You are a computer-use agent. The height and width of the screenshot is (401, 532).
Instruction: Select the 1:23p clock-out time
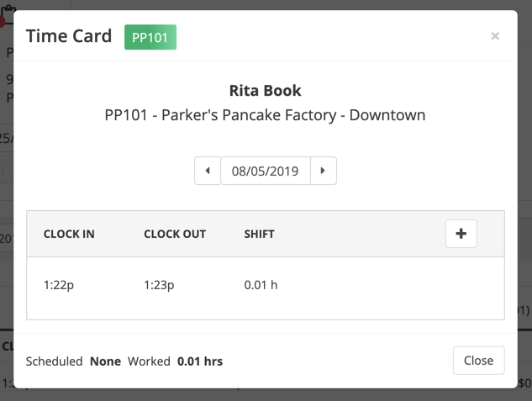tap(159, 285)
